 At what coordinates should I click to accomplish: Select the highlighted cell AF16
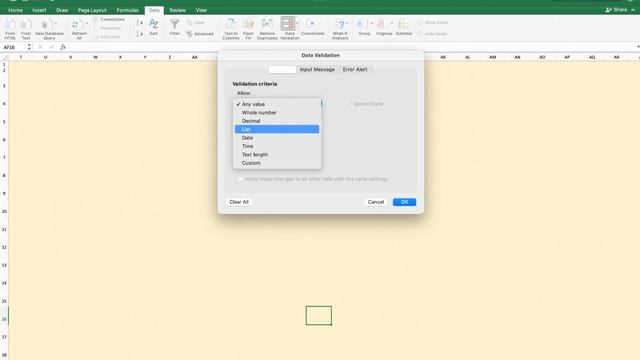pyautogui.click(x=319, y=316)
